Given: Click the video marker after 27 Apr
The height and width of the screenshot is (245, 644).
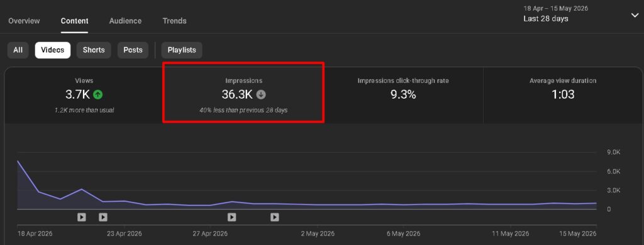Looking at the screenshot, I should tap(232, 217).
